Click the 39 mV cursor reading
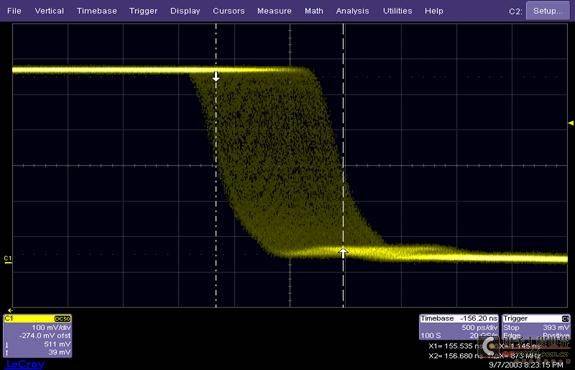Image resolution: width=575 pixels, height=370 pixels. (59, 352)
